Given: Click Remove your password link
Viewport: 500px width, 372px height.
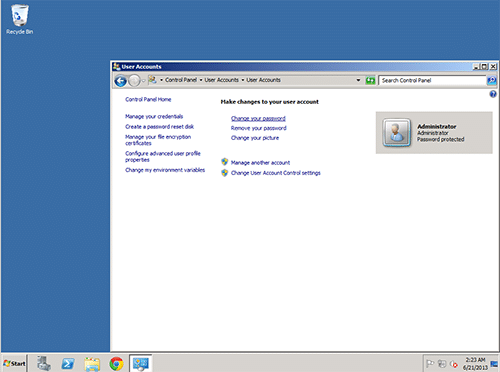Looking at the screenshot, I should [x=259, y=128].
